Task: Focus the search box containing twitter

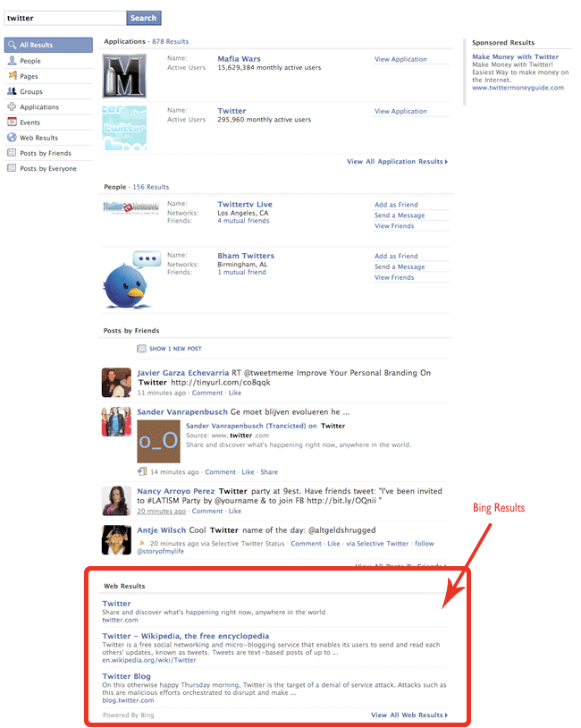Action: (65, 18)
